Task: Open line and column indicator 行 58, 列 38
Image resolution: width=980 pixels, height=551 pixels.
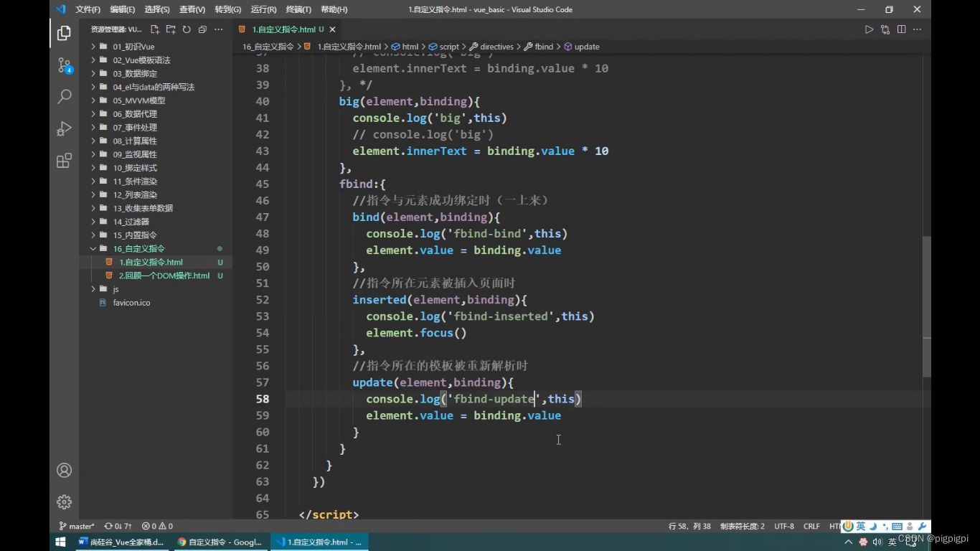Action: coord(689,526)
